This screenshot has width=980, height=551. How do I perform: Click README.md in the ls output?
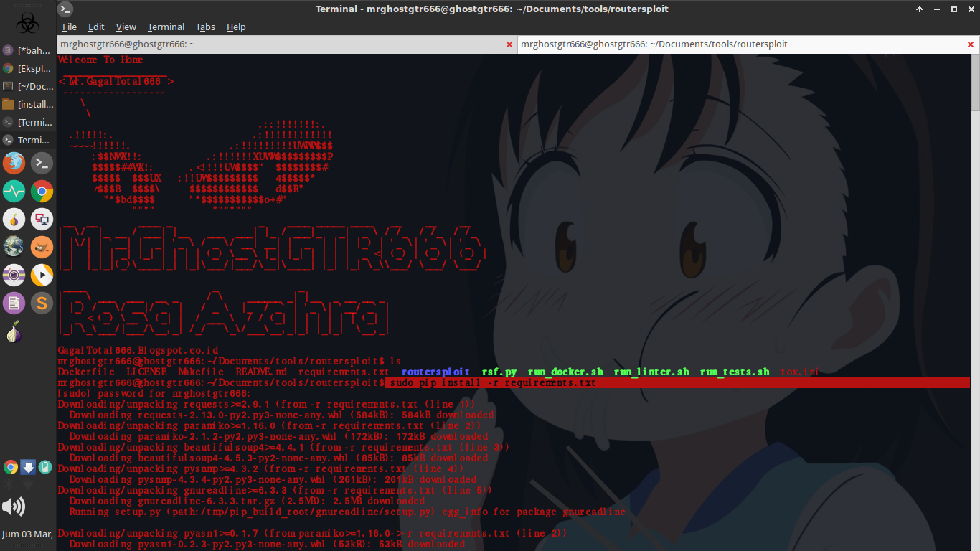click(261, 372)
